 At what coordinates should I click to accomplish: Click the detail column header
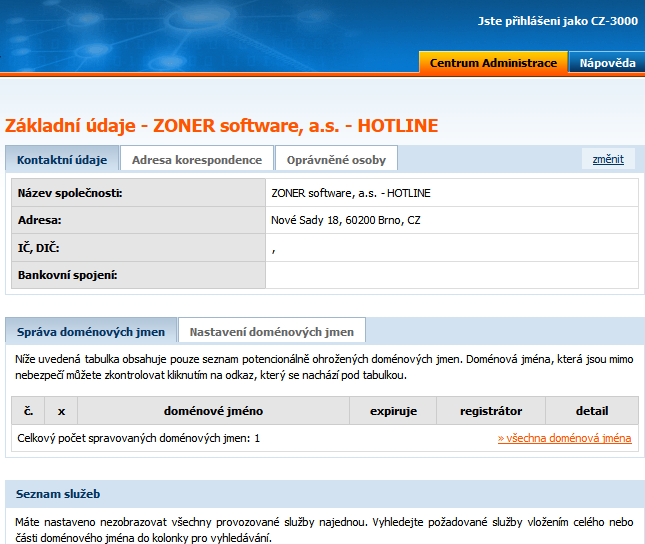[x=591, y=411]
